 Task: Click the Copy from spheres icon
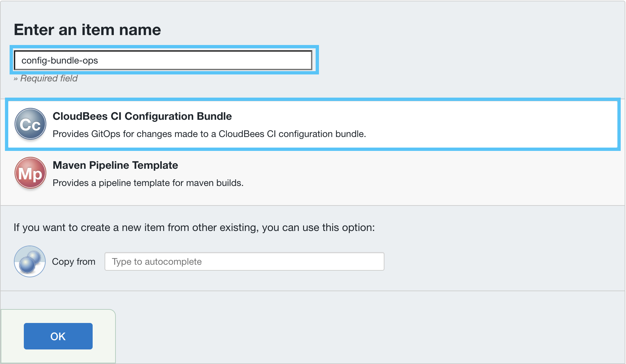[30, 261]
